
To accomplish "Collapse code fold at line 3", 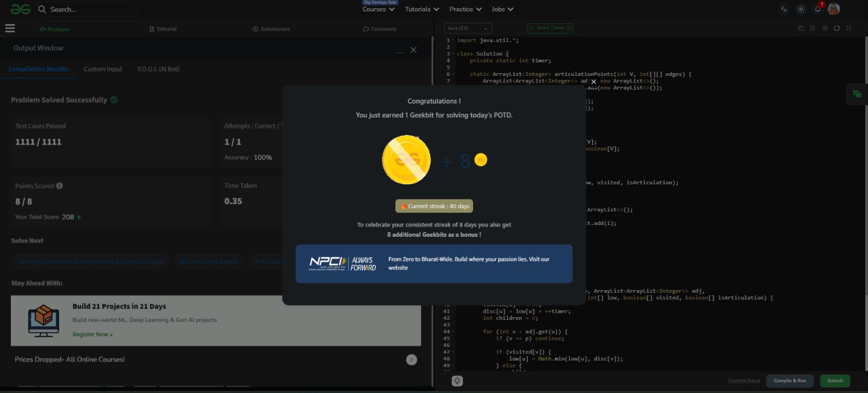I will click(x=453, y=54).
